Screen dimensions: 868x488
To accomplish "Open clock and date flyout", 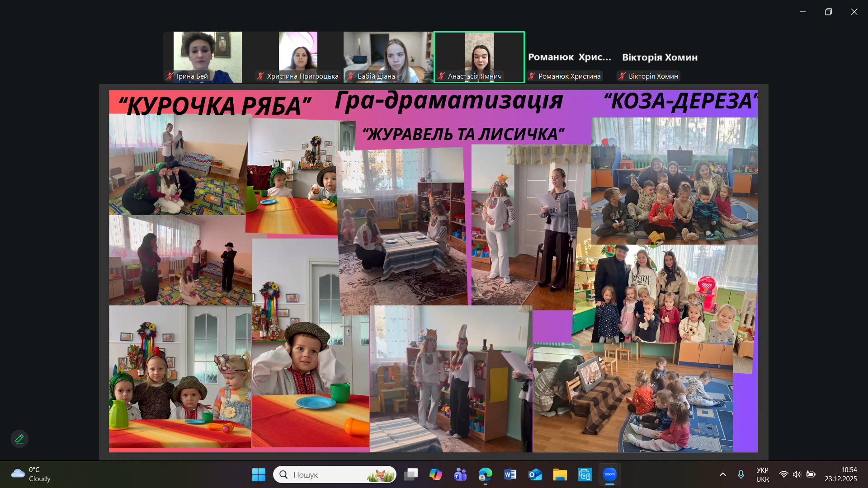I will [840, 474].
